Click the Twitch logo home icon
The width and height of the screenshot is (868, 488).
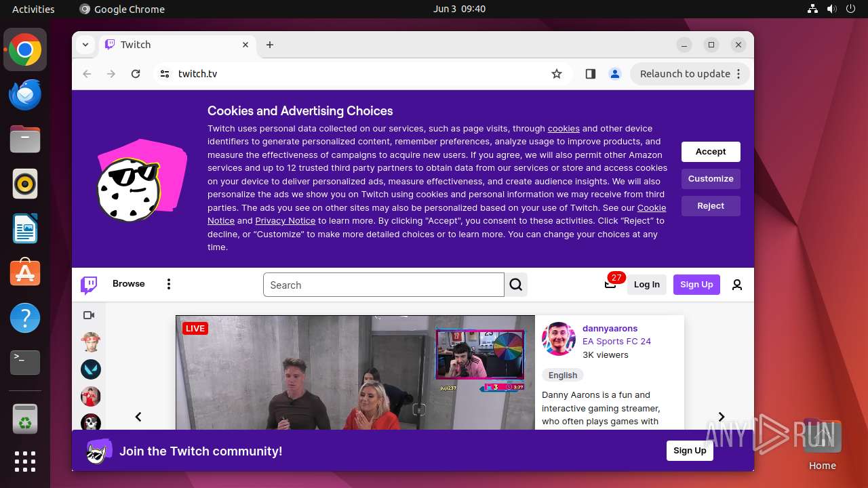coord(89,285)
